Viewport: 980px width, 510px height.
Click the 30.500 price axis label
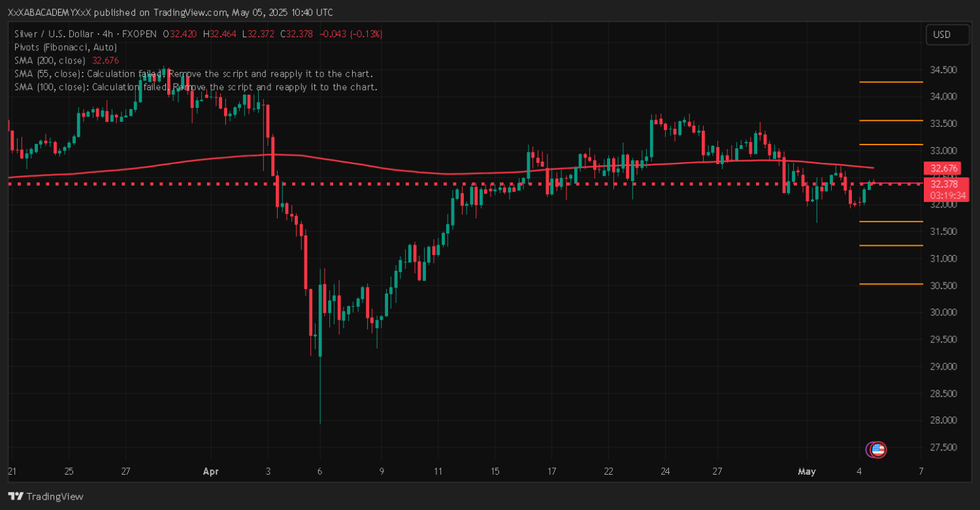[x=944, y=286]
